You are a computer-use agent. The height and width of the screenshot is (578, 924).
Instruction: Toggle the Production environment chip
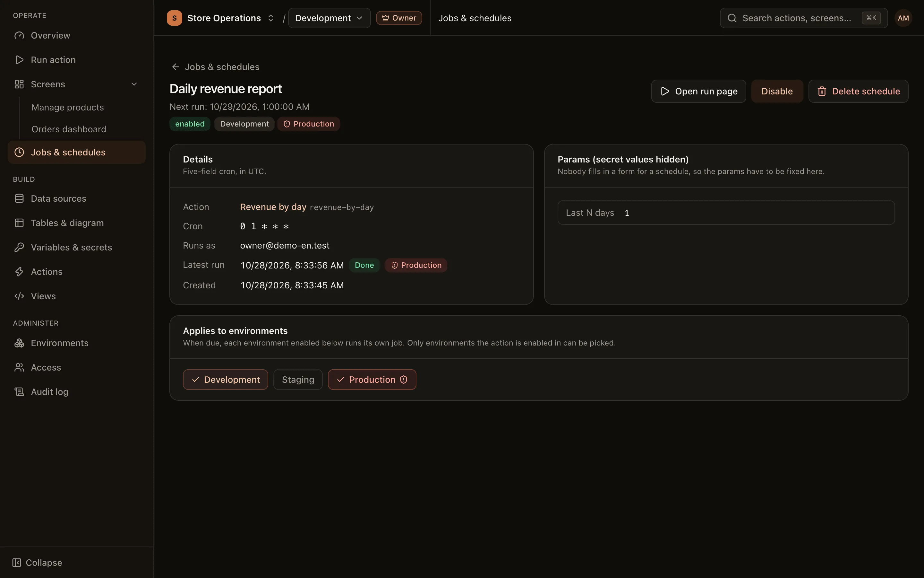pyautogui.click(x=372, y=380)
